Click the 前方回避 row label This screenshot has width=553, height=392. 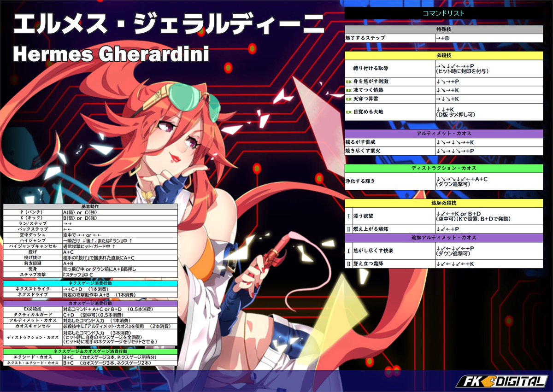32,263
